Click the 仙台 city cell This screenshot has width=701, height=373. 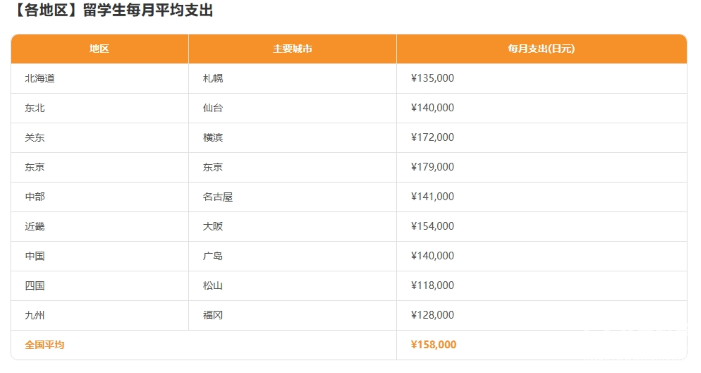click(292, 108)
